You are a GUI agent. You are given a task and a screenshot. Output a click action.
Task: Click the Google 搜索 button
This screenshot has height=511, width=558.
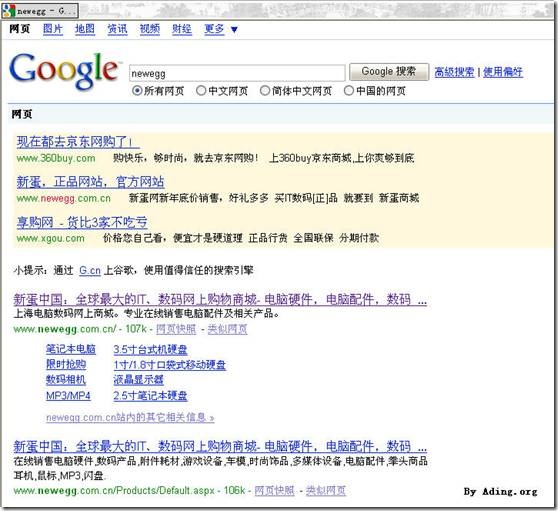click(389, 72)
